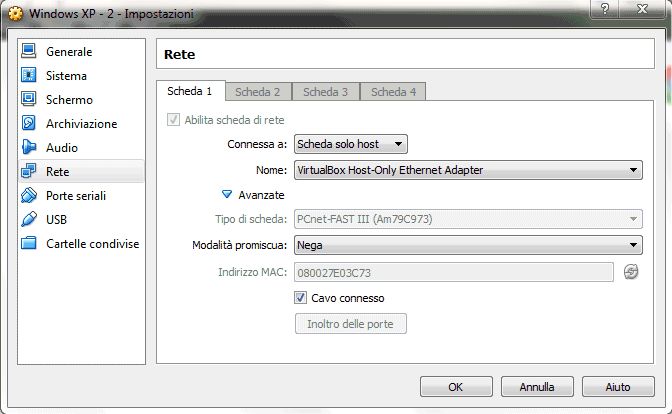Select the Rete settings section

coord(81,171)
